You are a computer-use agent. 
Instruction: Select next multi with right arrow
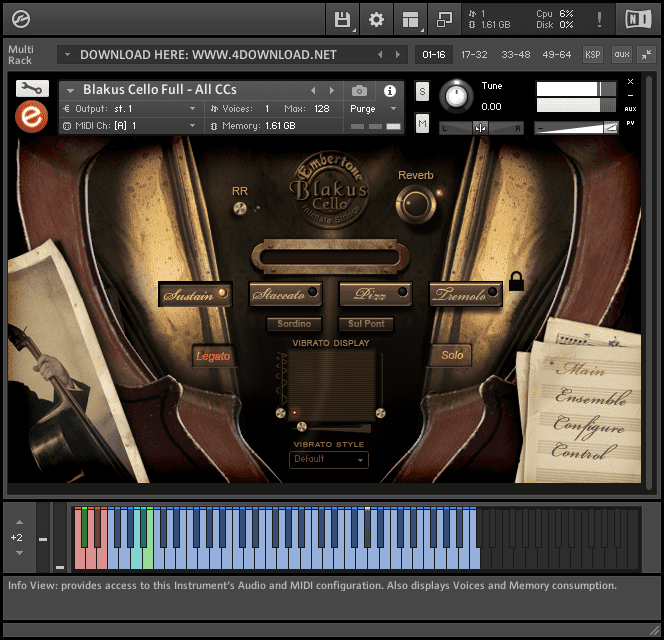coord(397,55)
